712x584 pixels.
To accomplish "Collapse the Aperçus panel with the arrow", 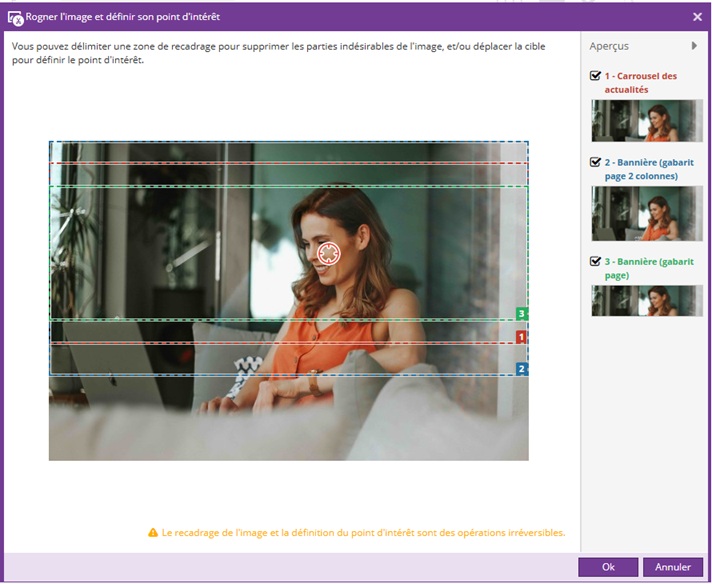I will 694,46.
